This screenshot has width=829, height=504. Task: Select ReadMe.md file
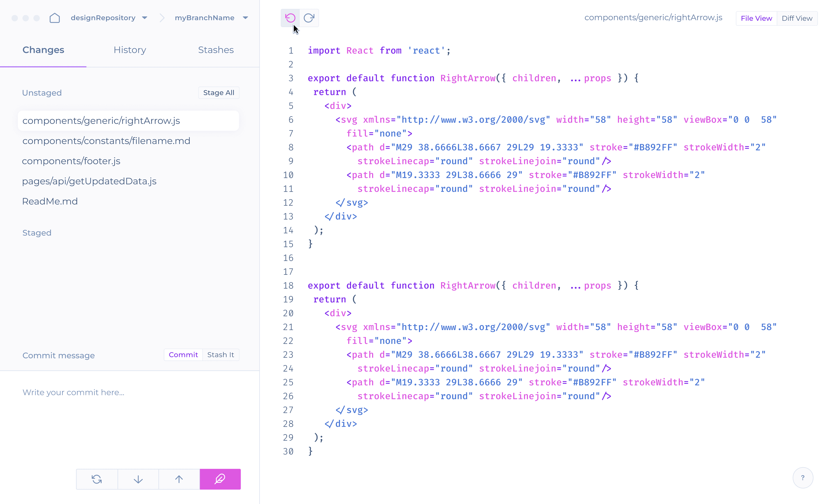point(50,201)
